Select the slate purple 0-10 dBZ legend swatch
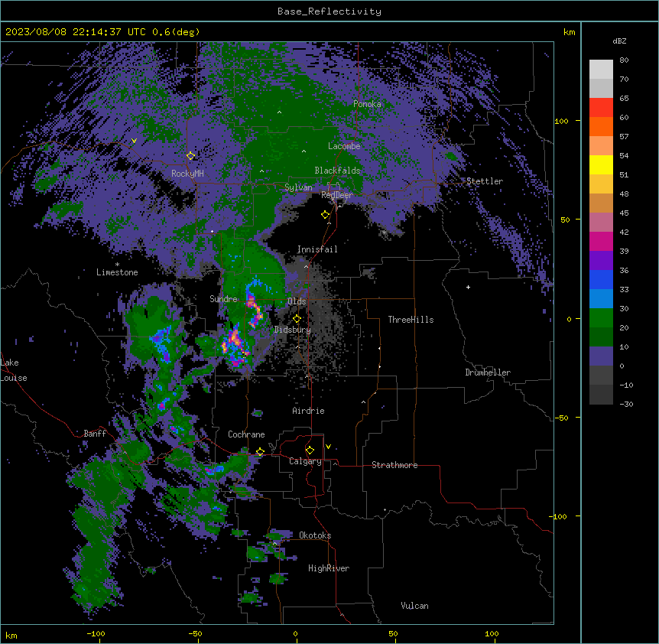The width and height of the screenshot is (659, 644). (x=601, y=356)
